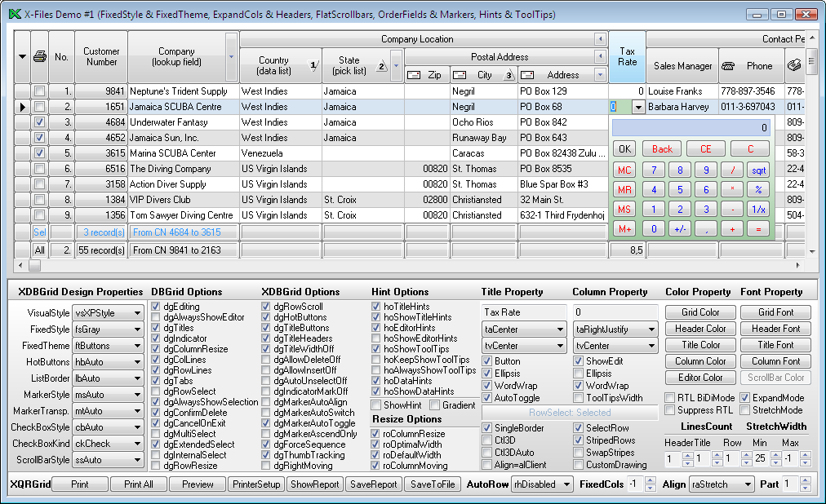
Task: Click the sort marker 1 on Country header
Action: pyautogui.click(x=314, y=66)
